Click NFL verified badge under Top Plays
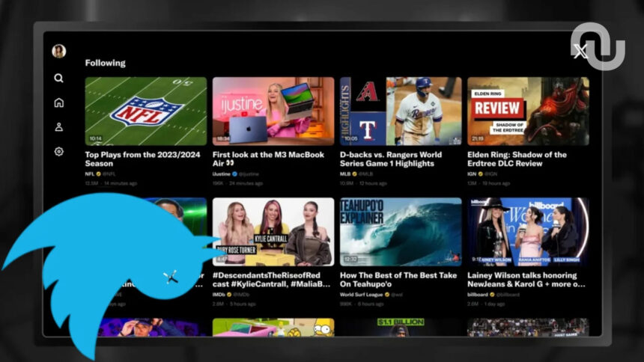 coord(99,174)
